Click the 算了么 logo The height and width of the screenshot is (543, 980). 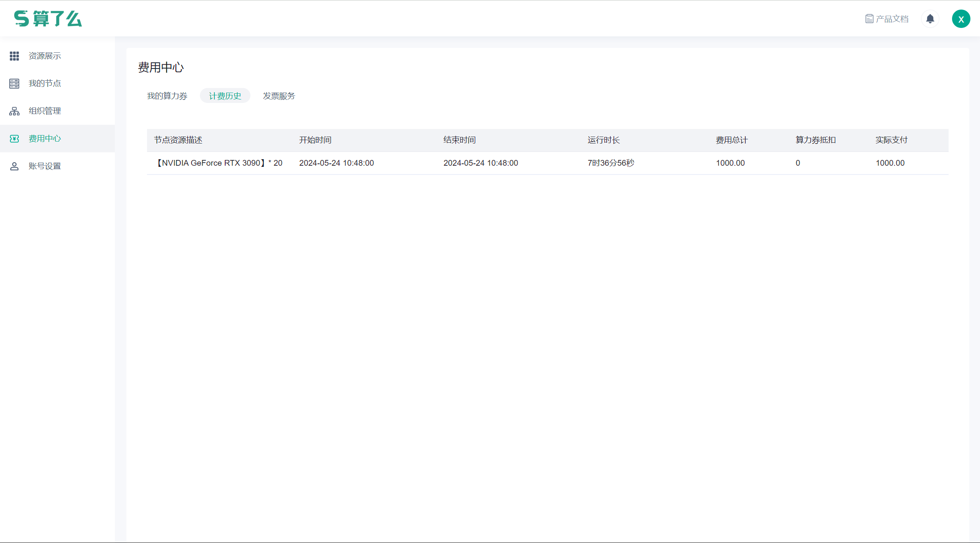pyautogui.click(x=48, y=18)
